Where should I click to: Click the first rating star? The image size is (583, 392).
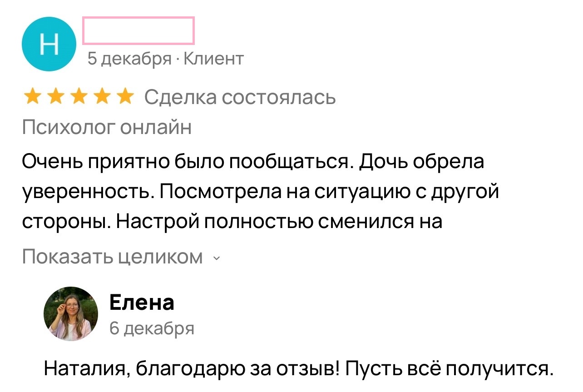(32, 97)
